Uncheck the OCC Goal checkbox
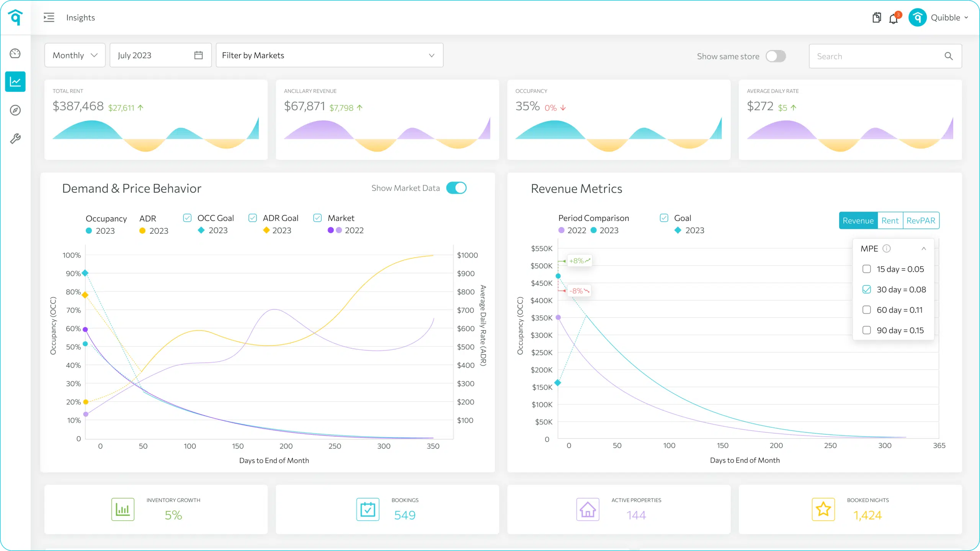The height and width of the screenshot is (551, 980). point(187,218)
